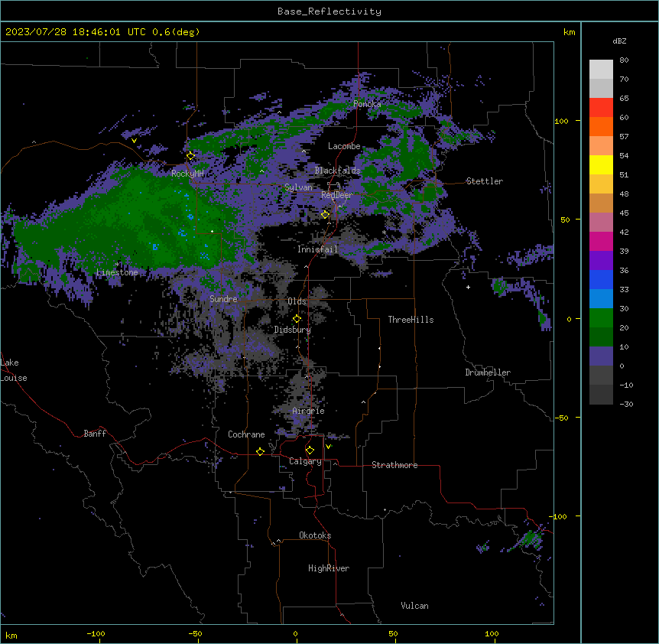
Task: Click the red 65 dBZ color swatch
Action: click(x=601, y=108)
